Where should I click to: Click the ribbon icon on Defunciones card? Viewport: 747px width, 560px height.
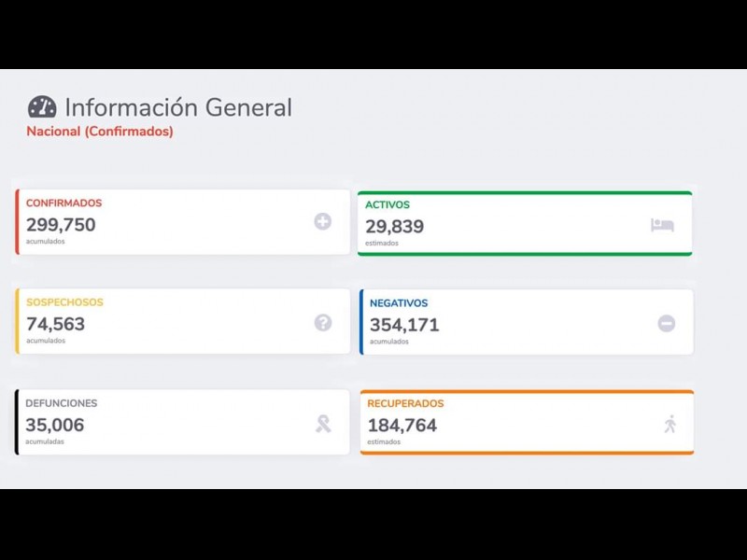(323, 425)
